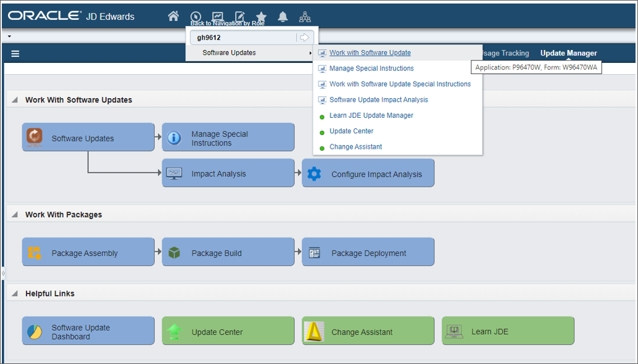Switch to the Usage Tracking tab
This screenshot has height=364, width=638.
pos(506,53)
